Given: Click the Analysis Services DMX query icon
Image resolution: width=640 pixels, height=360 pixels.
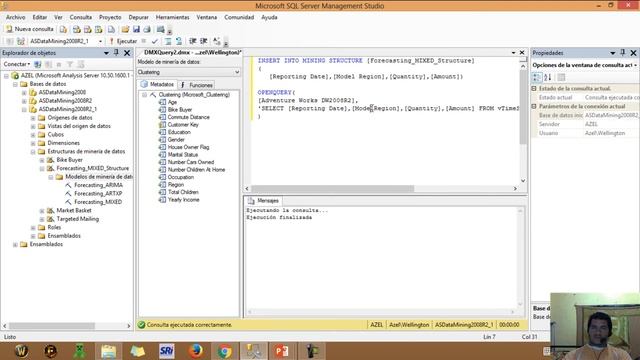Looking at the screenshot, I should [88, 29].
